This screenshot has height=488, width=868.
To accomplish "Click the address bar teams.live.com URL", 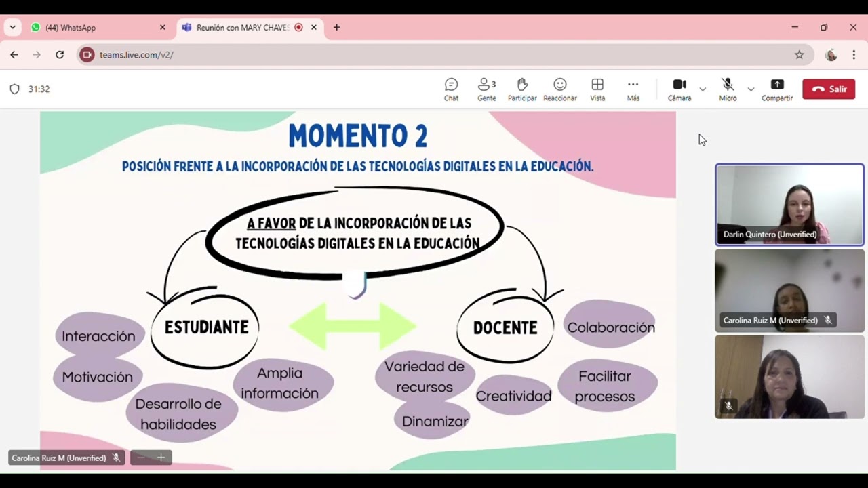I will (136, 55).
